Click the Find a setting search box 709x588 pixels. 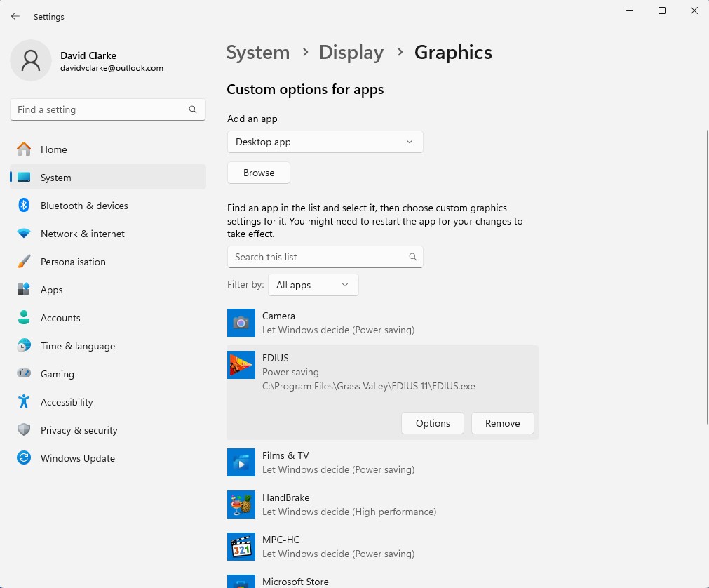(107, 109)
